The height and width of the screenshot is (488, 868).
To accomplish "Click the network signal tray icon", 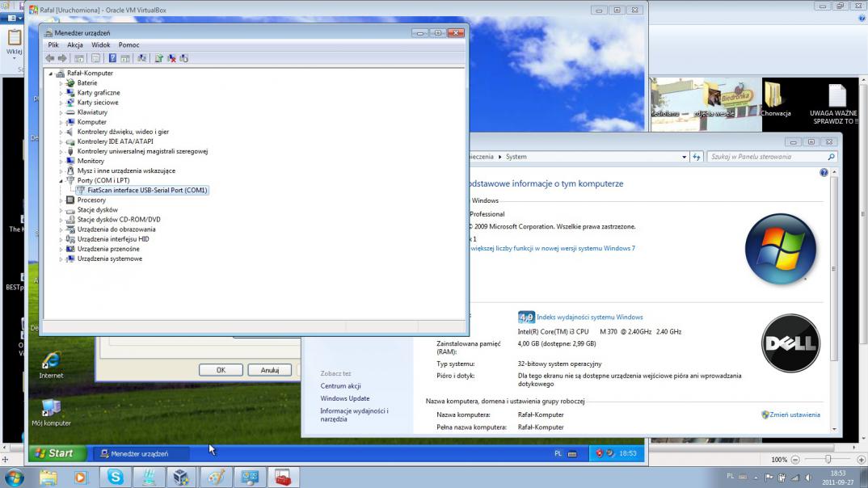I will 795,477.
